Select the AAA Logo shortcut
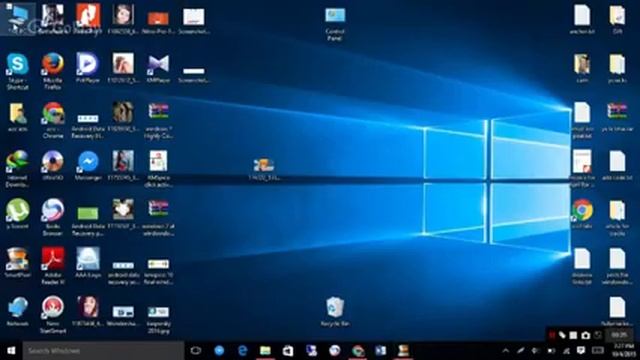This screenshot has height=360, width=640. tap(88, 262)
